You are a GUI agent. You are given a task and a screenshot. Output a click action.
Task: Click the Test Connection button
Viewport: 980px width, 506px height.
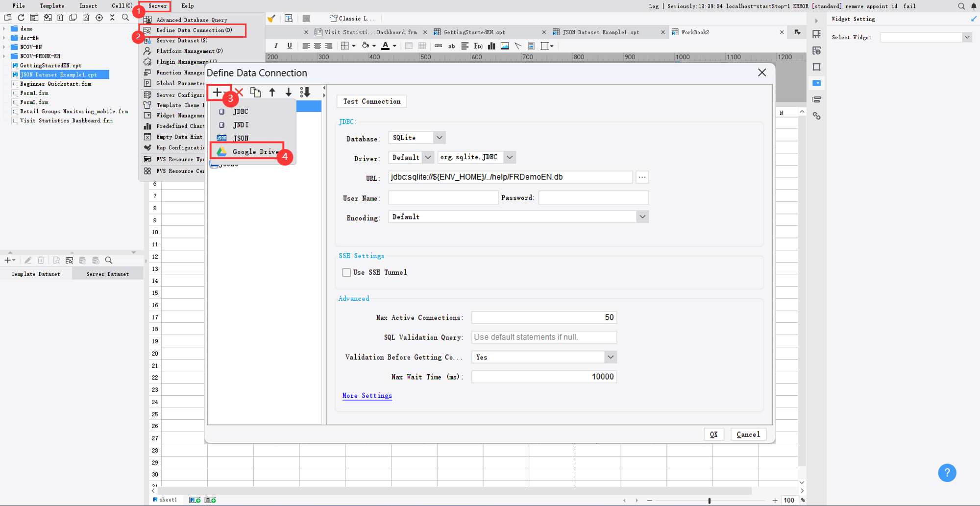point(371,101)
